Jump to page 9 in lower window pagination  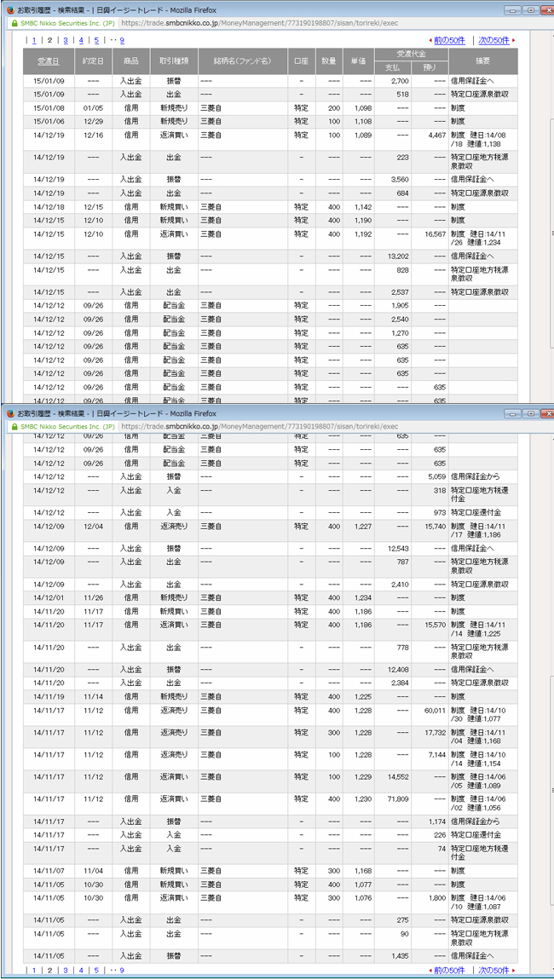tap(122, 970)
